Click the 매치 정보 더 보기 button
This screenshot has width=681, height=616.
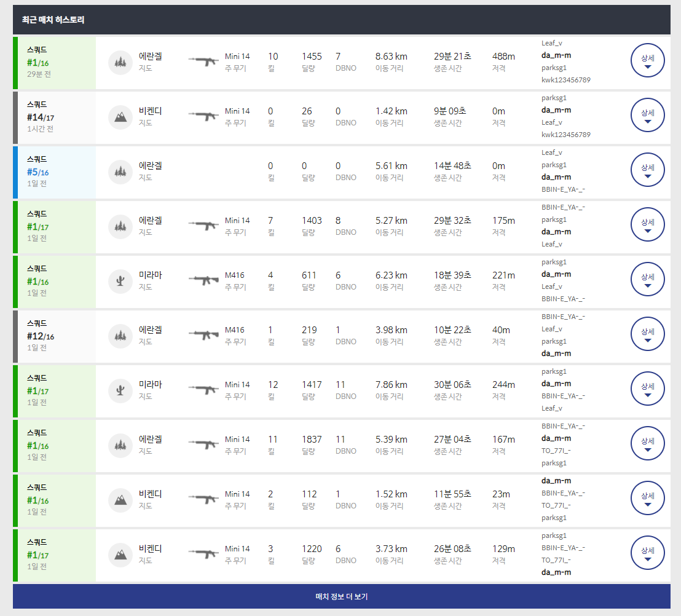point(341,596)
